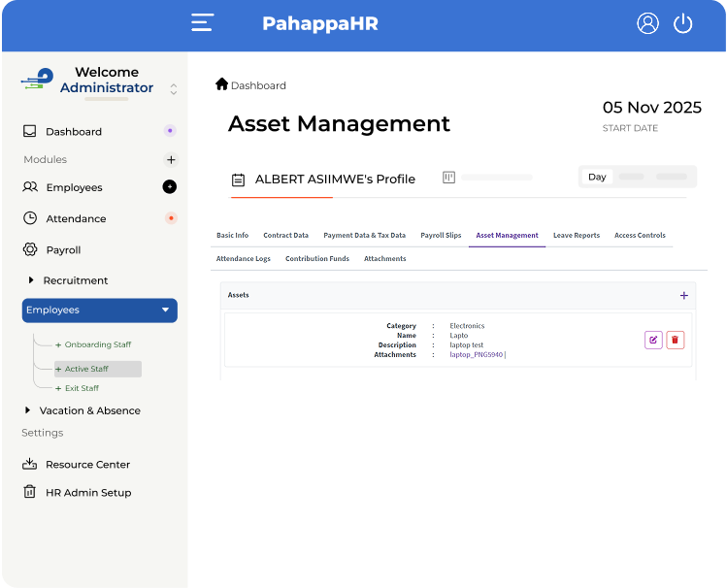Click the plus icon next to Modules
The height and width of the screenshot is (588, 727).
pyautogui.click(x=171, y=159)
